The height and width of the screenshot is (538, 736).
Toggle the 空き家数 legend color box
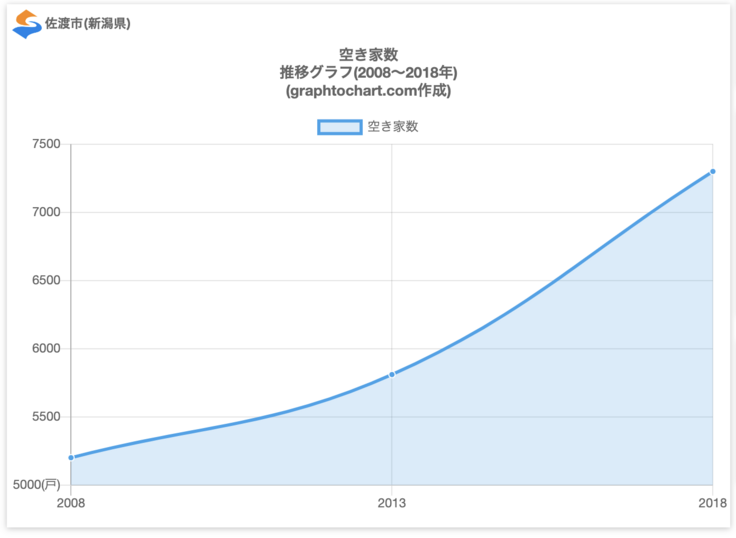coord(339,126)
